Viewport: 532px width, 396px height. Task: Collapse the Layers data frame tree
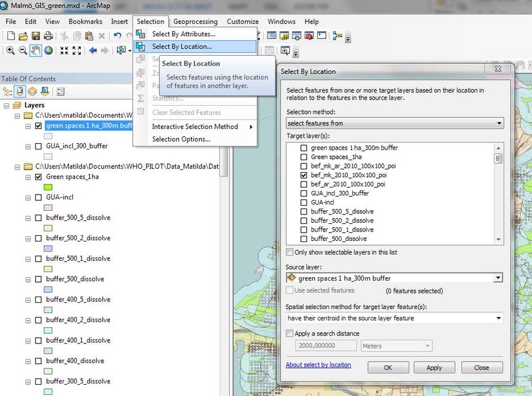point(6,106)
